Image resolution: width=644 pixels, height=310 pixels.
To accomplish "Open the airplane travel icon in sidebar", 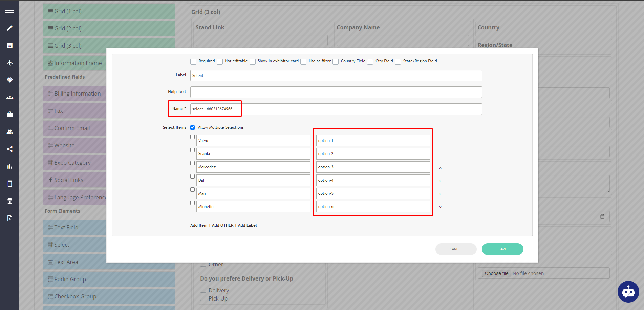I will [x=10, y=63].
